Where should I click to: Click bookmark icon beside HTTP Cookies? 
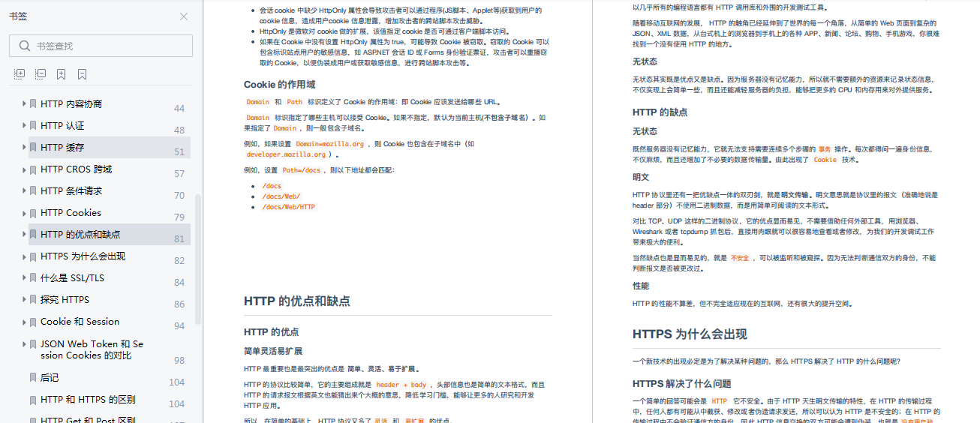(x=33, y=212)
